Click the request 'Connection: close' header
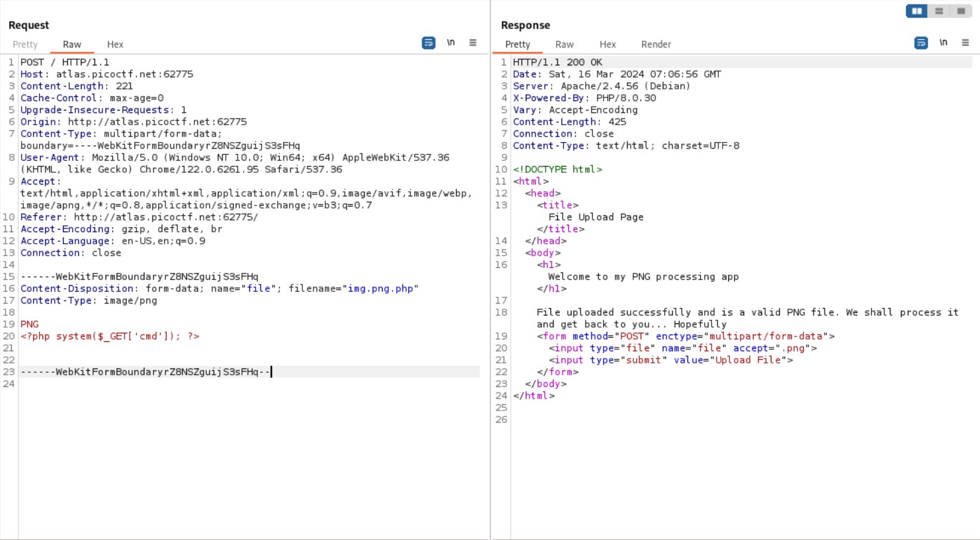980x540 pixels. 70,253
